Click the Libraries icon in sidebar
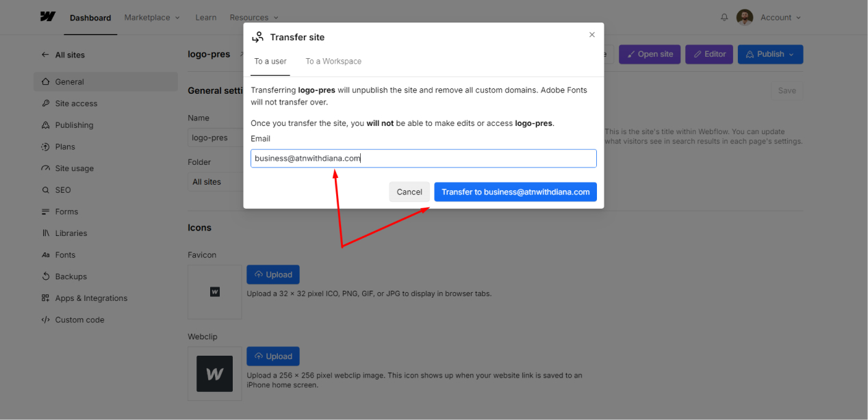 coord(46,233)
